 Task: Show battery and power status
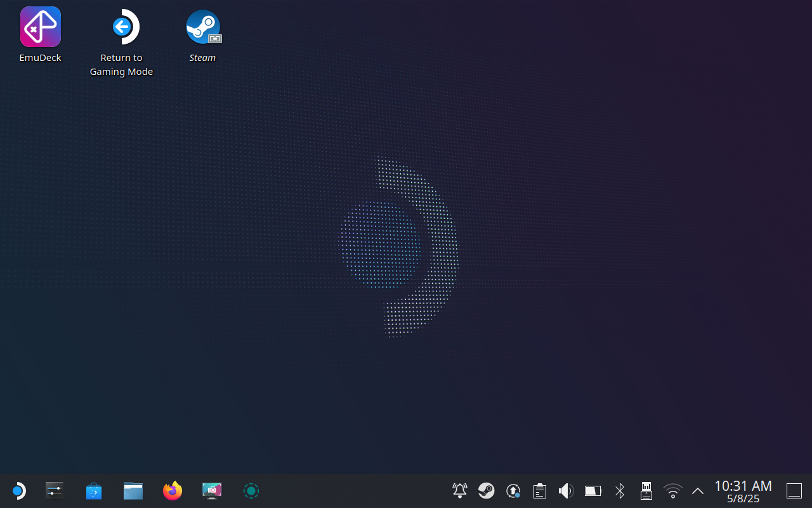point(593,490)
